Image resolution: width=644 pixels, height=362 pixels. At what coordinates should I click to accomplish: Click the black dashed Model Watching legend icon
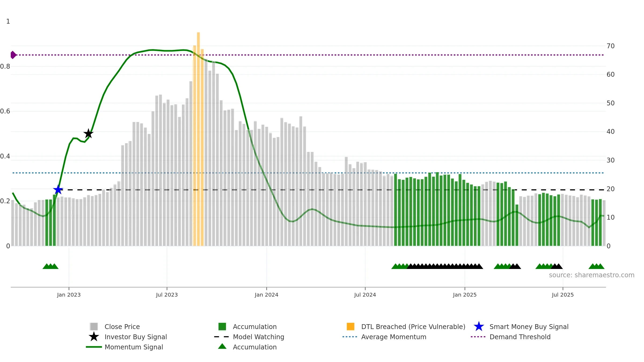(222, 337)
